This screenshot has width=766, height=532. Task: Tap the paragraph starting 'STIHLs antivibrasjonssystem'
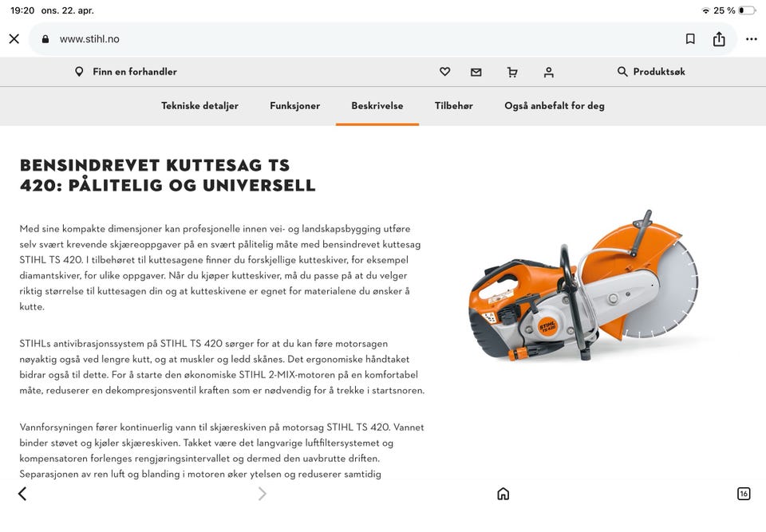tap(223, 367)
